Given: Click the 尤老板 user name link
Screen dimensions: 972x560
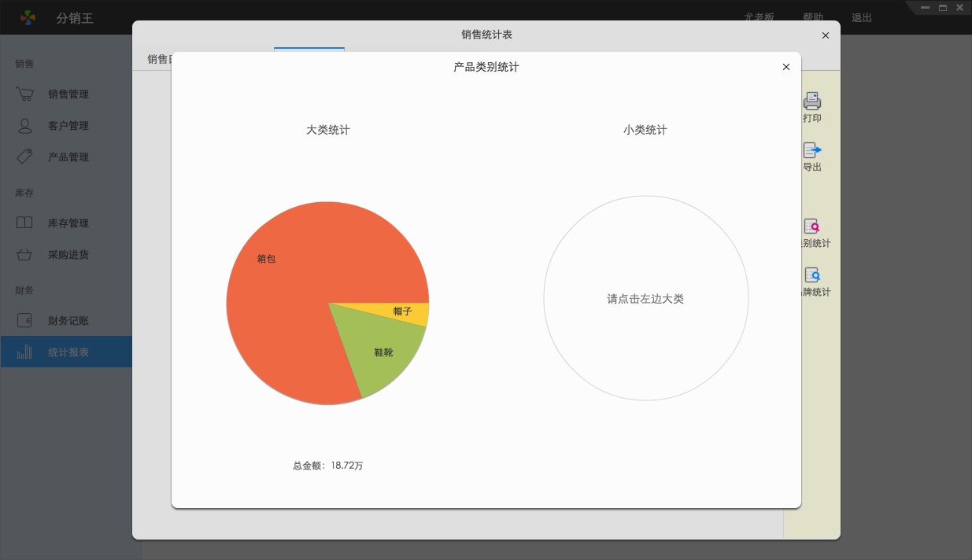Looking at the screenshot, I should (x=759, y=17).
